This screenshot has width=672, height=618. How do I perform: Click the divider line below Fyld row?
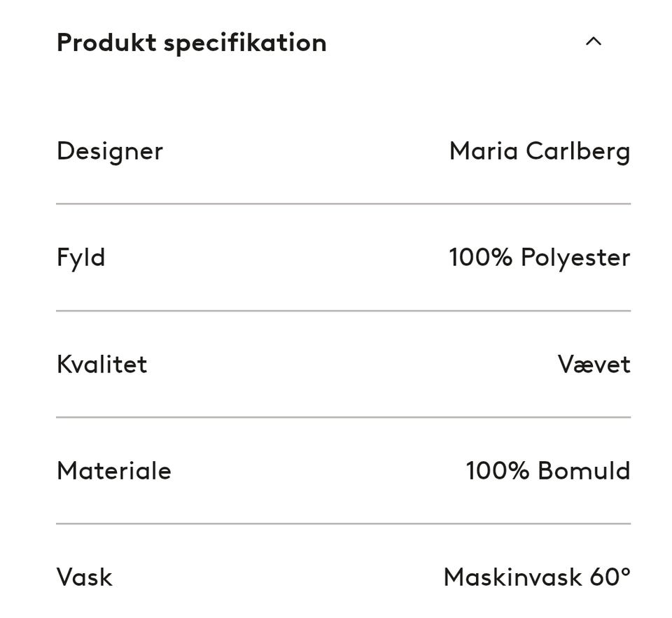[343, 310]
